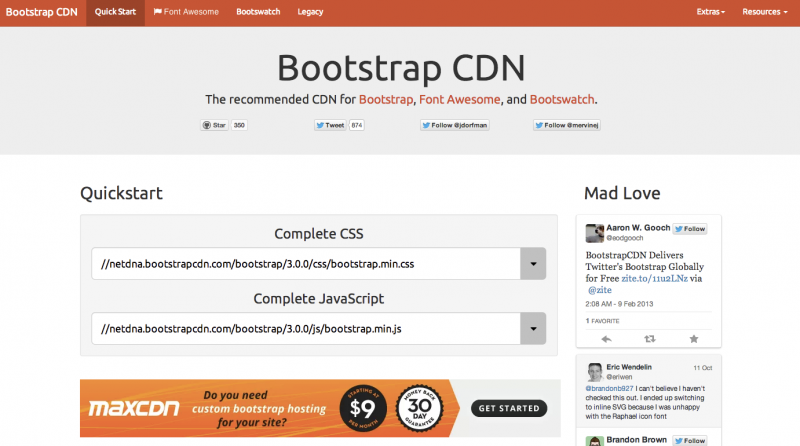This screenshot has width=800, height=446.
Task: Reply to Aaron W. Gooch's tweet
Action: coord(606,339)
